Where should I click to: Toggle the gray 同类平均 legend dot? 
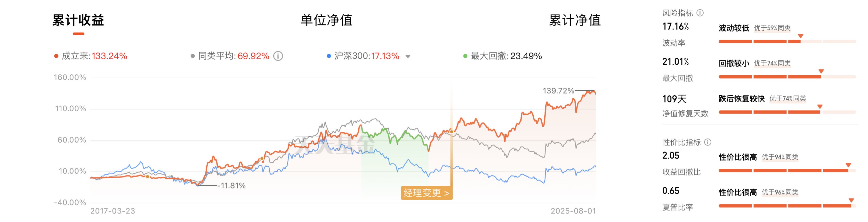pyautogui.click(x=193, y=56)
